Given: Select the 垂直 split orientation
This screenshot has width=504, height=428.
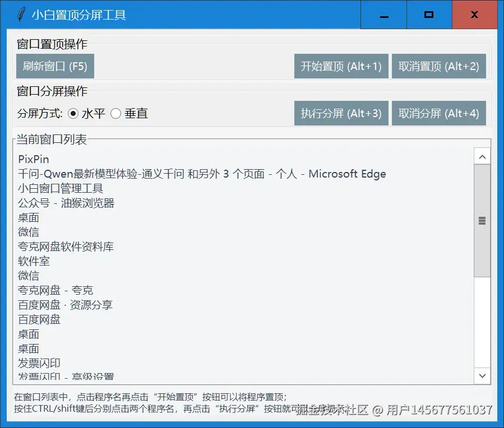Looking at the screenshot, I should [x=115, y=113].
